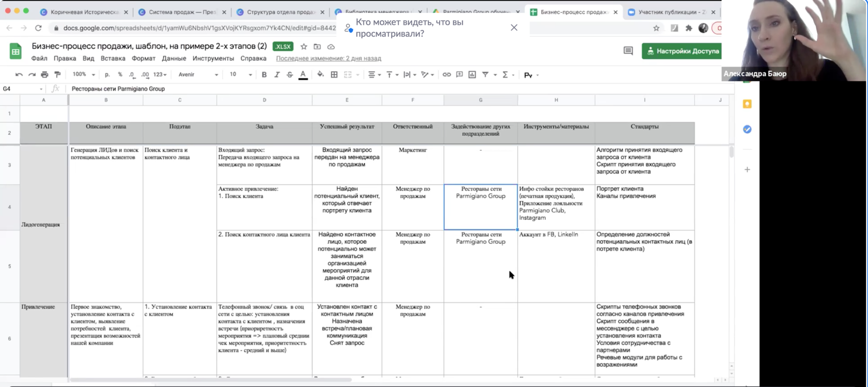Bookmark this page with star icon
This screenshot has height=387, width=868.
click(x=656, y=28)
